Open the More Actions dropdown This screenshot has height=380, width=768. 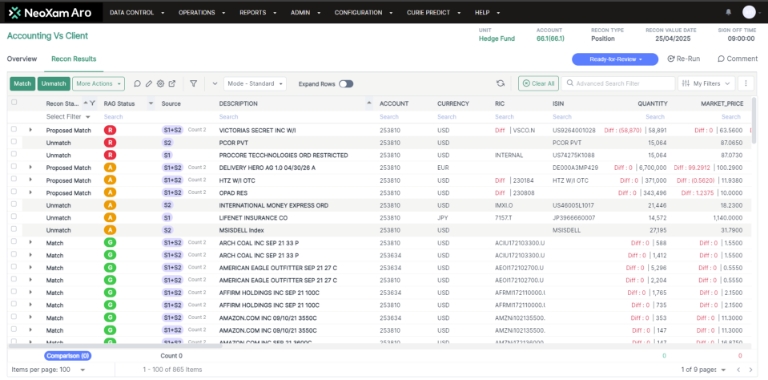click(98, 84)
